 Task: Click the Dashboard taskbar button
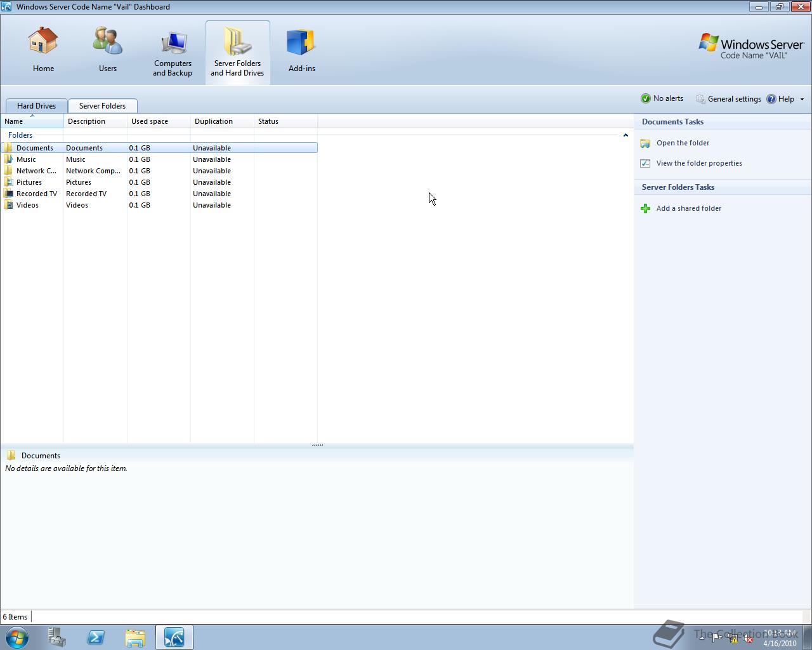174,637
